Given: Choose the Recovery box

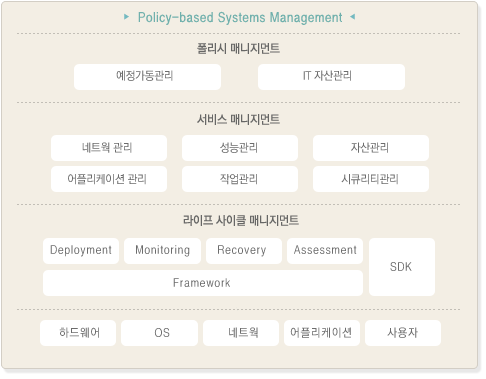Looking at the screenshot, I should 244,251.
